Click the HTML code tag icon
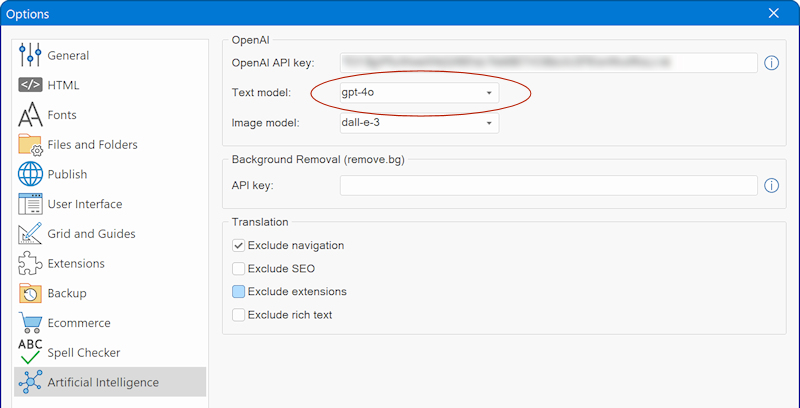Image resolution: width=800 pixels, height=408 pixels. (x=30, y=85)
